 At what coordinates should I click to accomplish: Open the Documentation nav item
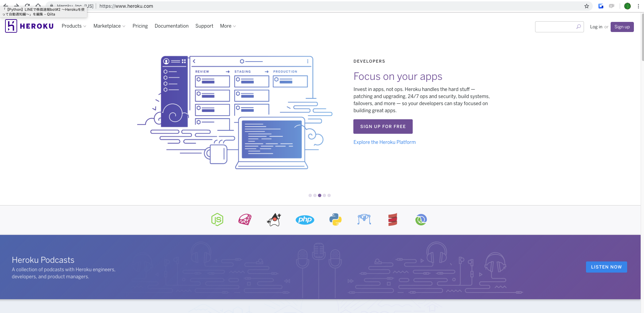[172, 26]
